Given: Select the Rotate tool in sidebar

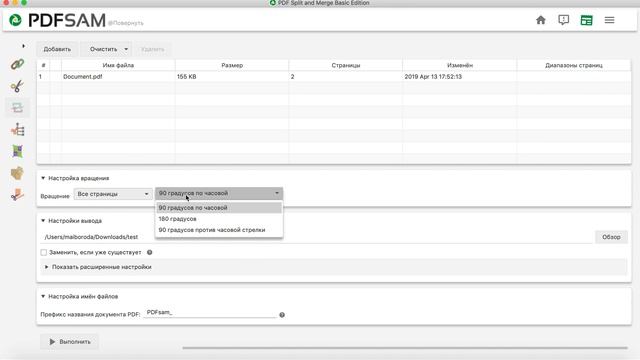Looking at the screenshot, I should pyautogui.click(x=17, y=108).
